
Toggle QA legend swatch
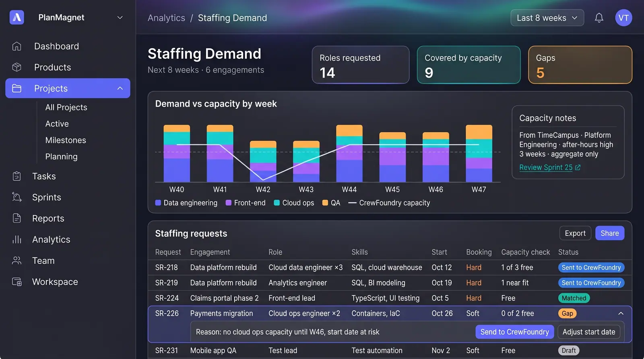point(325,203)
